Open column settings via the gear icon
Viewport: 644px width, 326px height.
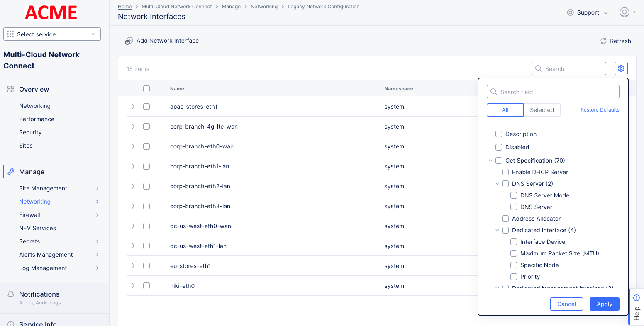click(x=621, y=68)
